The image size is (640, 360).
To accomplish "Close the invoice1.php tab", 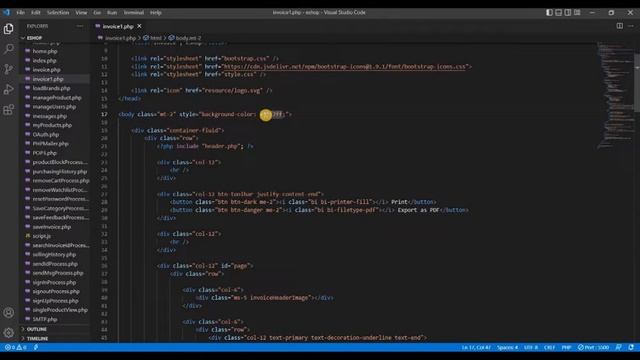I will pyautogui.click(x=139, y=26).
